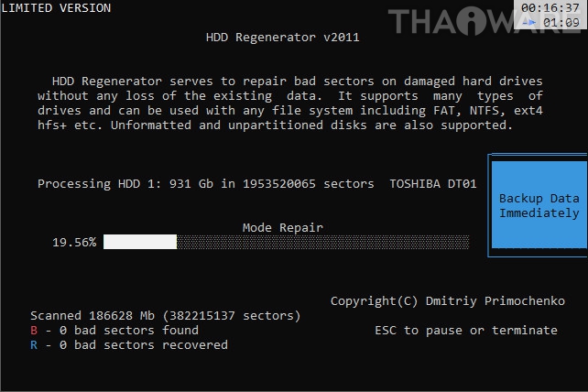Click the HDD Regenerator v2011 title
This screenshot has height=392, width=588.
click(283, 38)
